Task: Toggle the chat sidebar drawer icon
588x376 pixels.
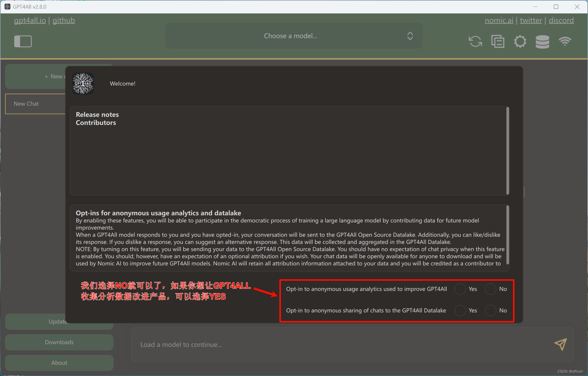Action: [x=23, y=41]
